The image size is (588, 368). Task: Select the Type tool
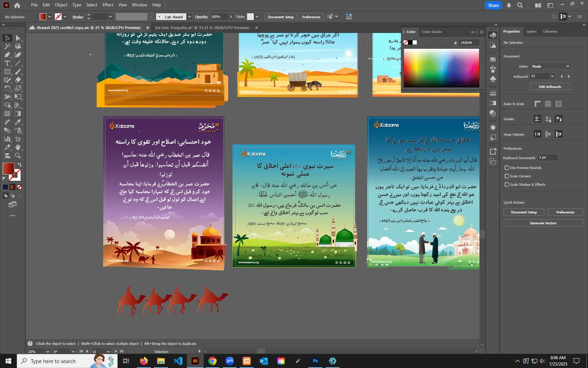tap(7, 63)
